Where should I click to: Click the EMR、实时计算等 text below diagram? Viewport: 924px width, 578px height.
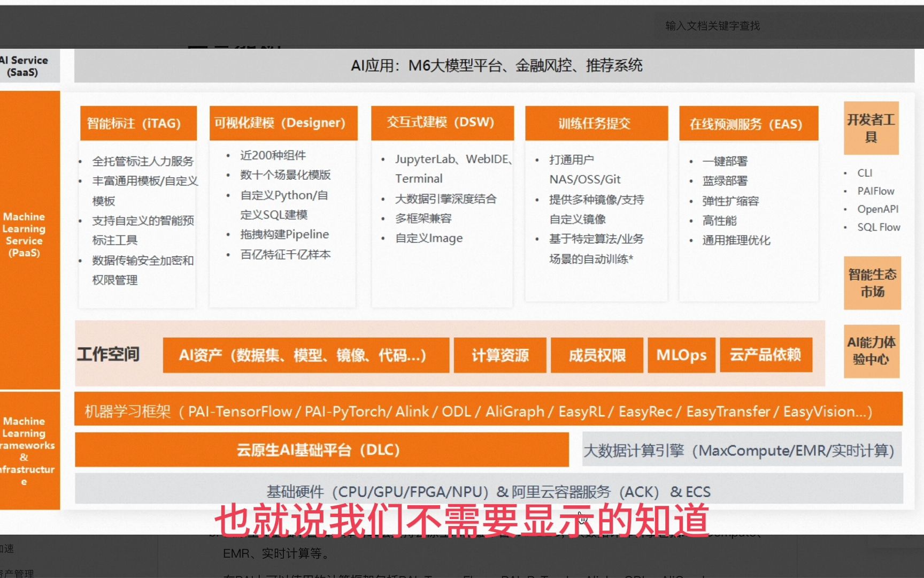tap(276, 553)
